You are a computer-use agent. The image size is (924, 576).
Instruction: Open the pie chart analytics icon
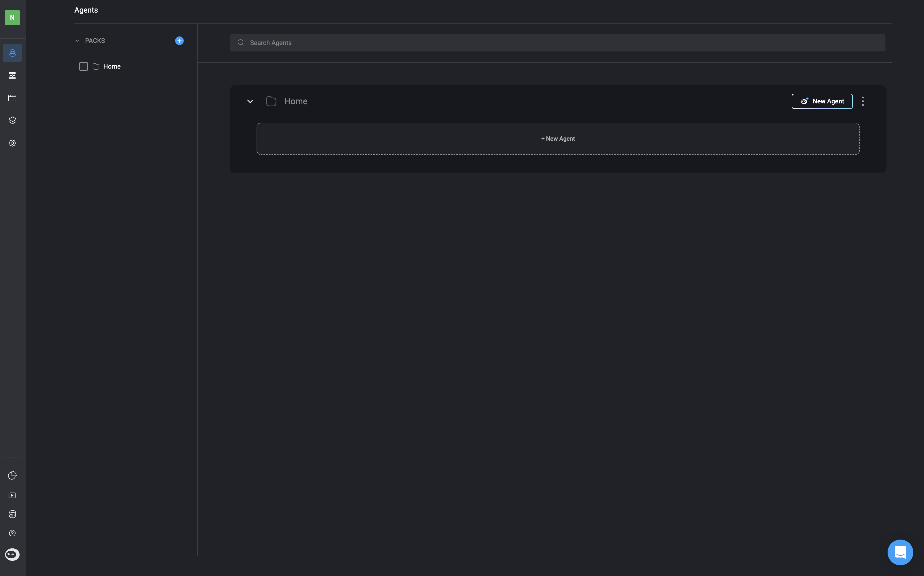coord(12,475)
